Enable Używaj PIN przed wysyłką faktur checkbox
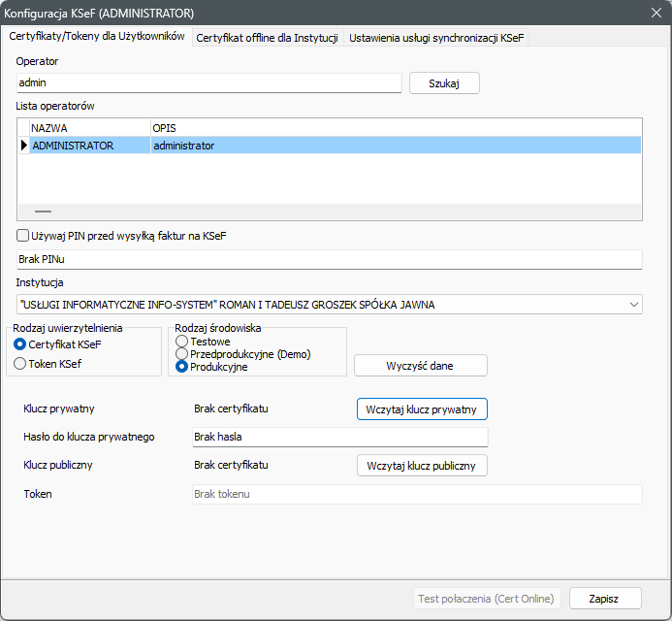The height and width of the screenshot is (621, 672). click(x=23, y=236)
